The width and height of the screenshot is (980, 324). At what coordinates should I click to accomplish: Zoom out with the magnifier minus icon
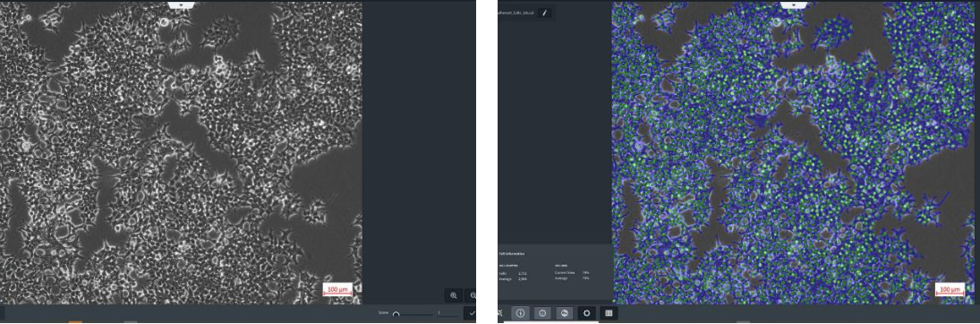(x=472, y=295)
